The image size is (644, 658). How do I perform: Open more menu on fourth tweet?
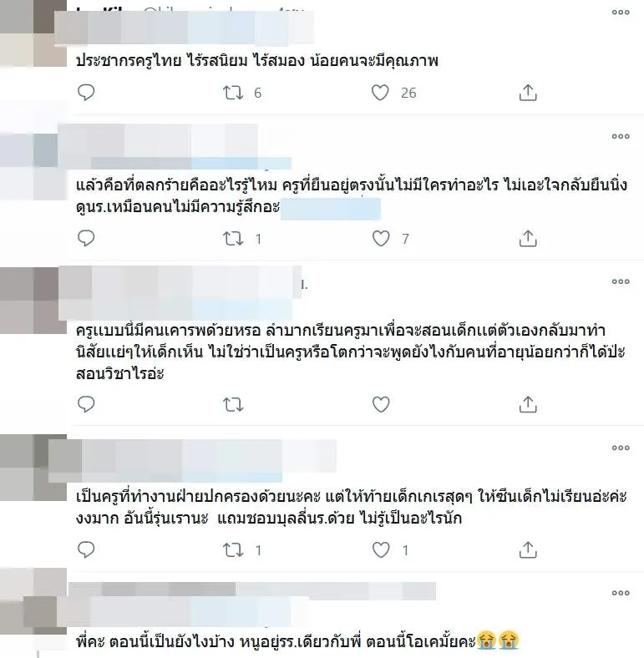(x=621, y=448)
